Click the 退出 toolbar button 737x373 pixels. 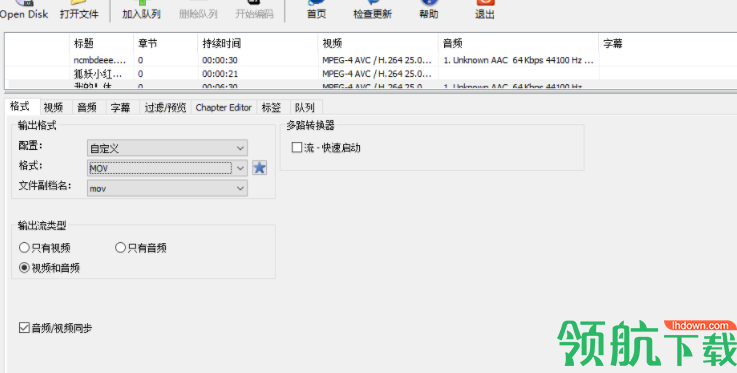tap(485, 10)
